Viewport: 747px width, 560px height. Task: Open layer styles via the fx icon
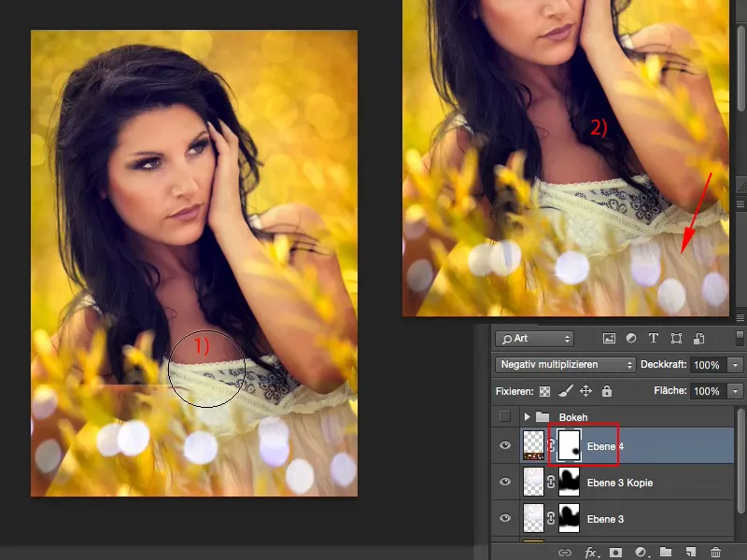(589, 553)
